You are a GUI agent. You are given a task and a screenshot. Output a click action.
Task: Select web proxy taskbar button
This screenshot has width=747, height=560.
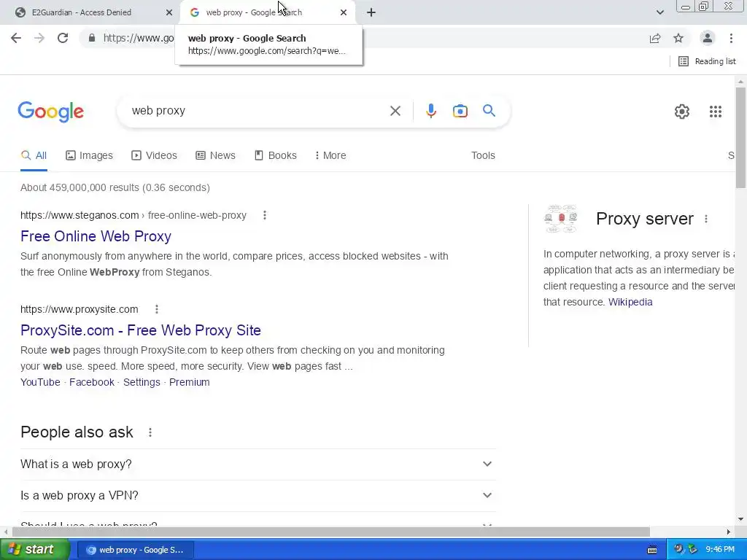pyautogui.click(x=135, y=550)
